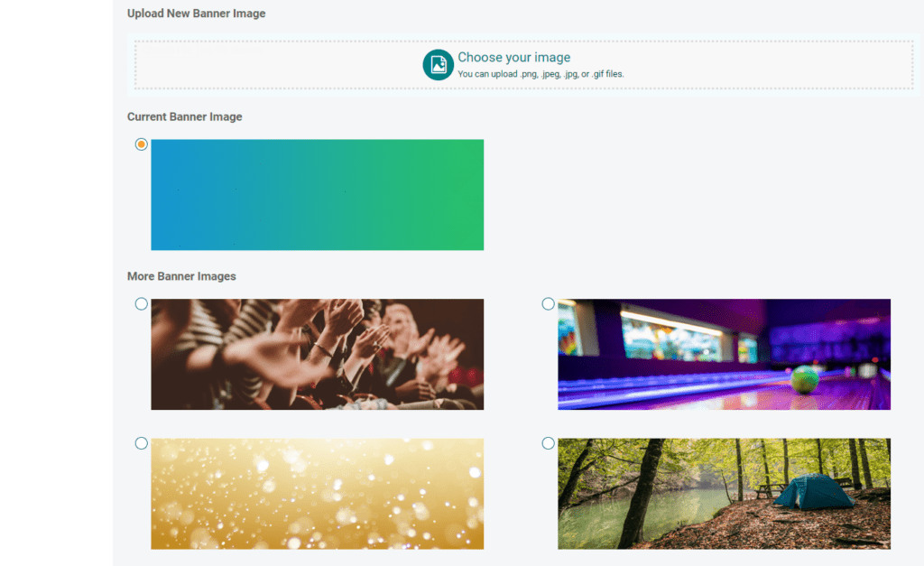
Task: Click the gold sparkle banner thumbnail
Action: [x=317, y=494]
